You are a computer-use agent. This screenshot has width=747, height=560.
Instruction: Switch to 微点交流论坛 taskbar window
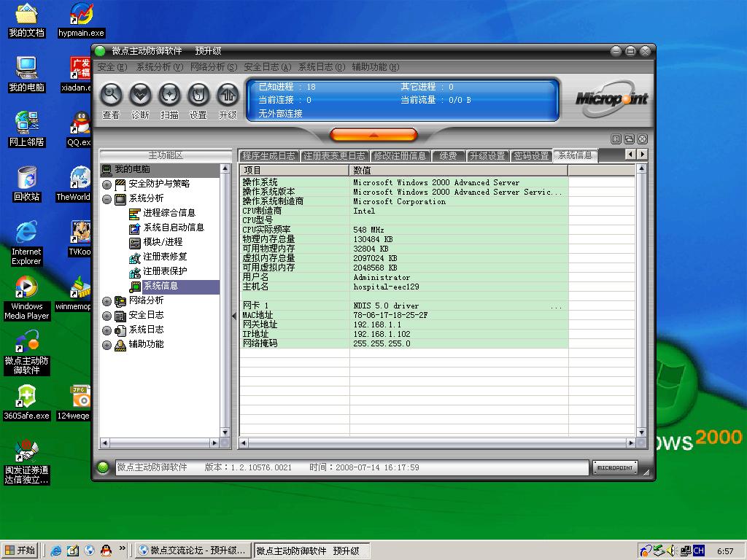tap(192, 551)
